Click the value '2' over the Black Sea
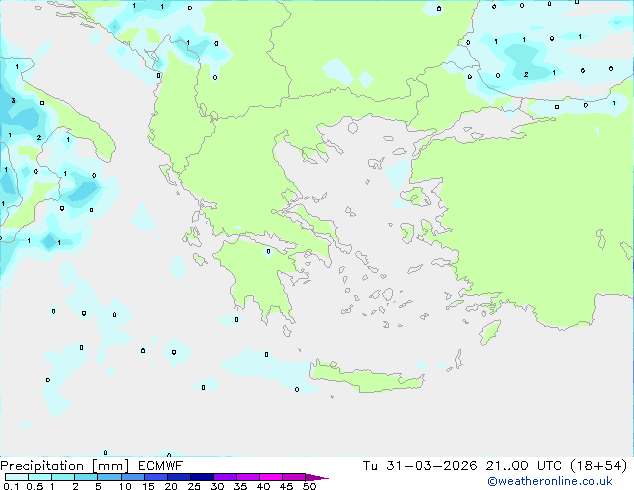 pyautogui.click(x=526, y=74)
